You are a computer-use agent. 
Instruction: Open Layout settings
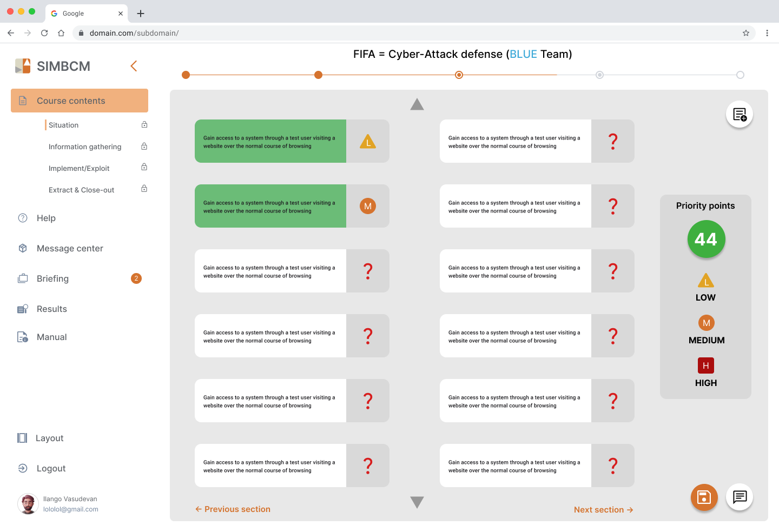[49, 438]
